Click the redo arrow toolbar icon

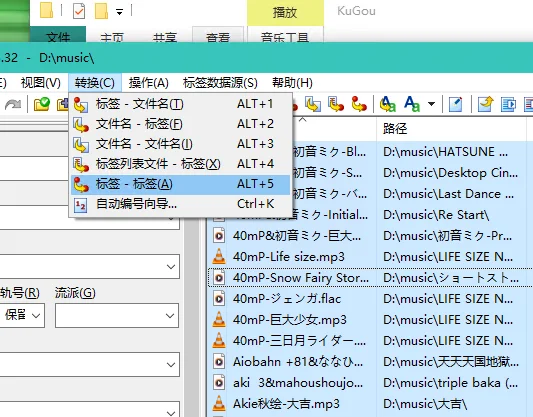point(13,104)
